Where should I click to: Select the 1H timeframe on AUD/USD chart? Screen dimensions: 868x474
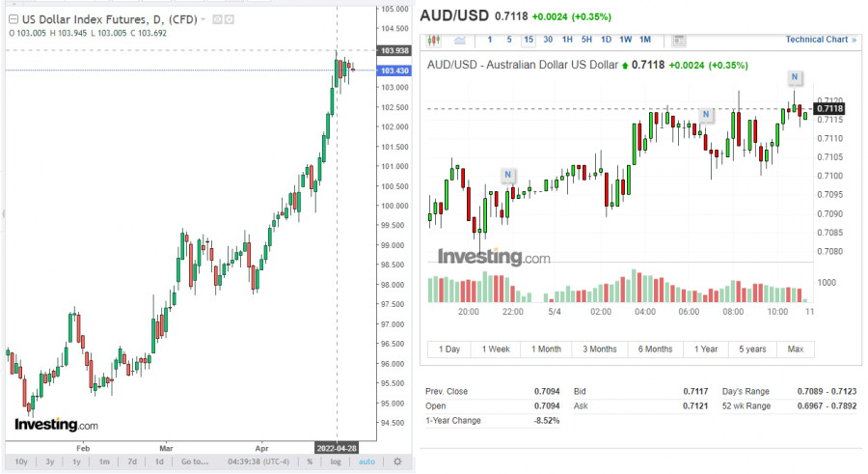pos(567,40)
